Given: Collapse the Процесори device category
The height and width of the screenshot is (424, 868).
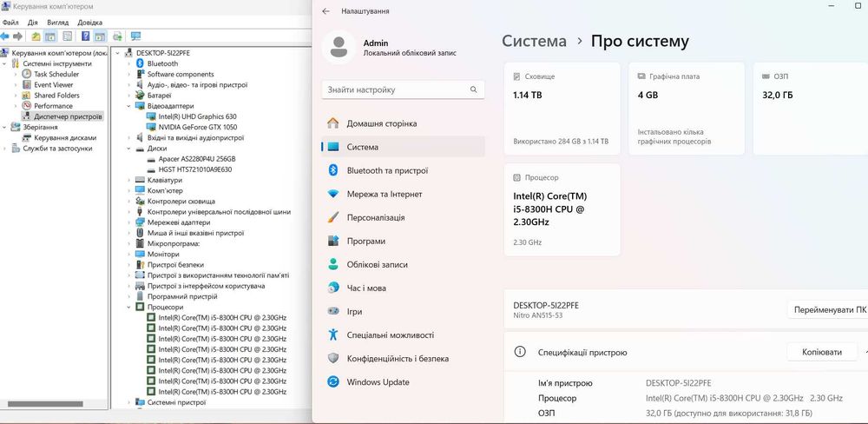Looking at the screenshot, I should (x=129, y=307).
